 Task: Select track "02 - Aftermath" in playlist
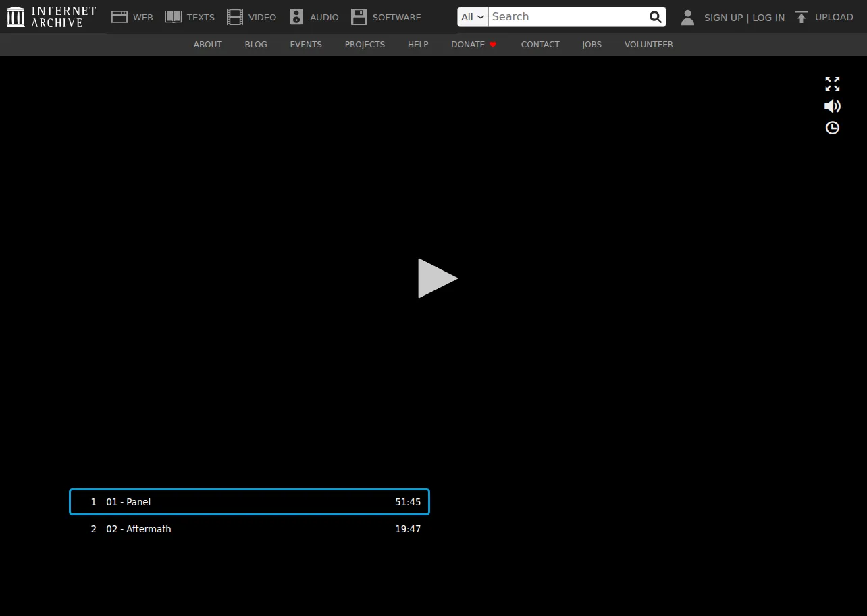coord(249,529)
